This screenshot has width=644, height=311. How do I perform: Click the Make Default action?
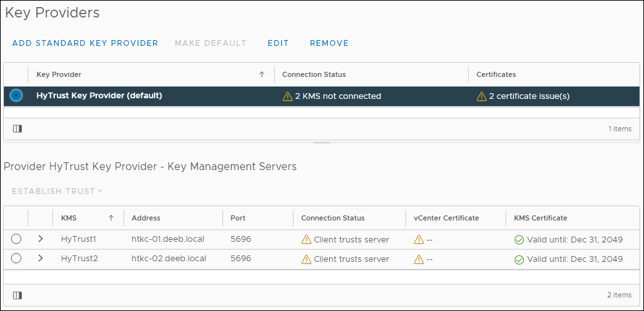pos(210,43)
